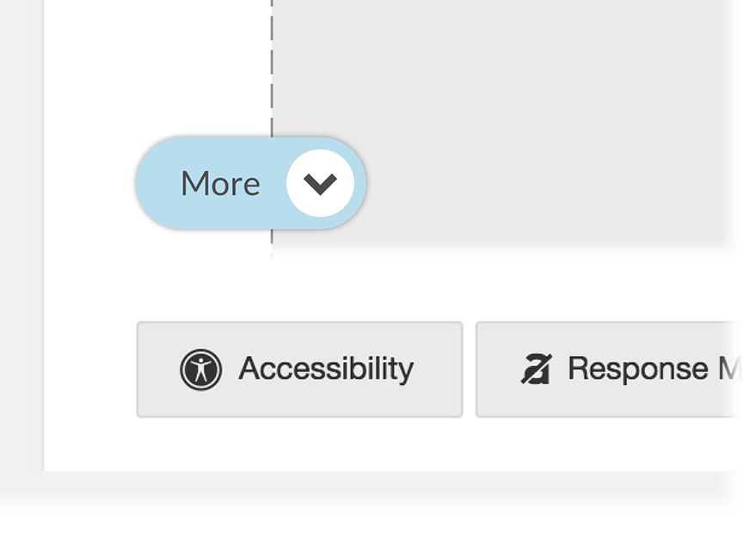Click the "Response" text label
This screenshot has height=533, width=756.
pyautogui.click(x=638, y=369)
